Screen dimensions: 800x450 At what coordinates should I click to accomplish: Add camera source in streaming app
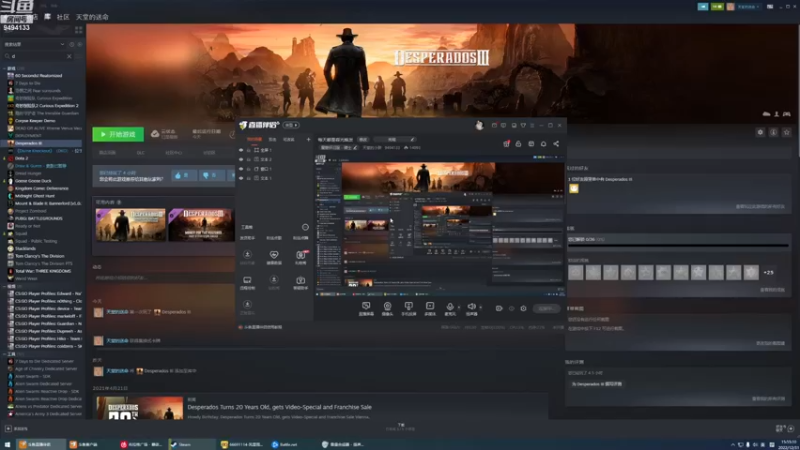click(387, 308)
